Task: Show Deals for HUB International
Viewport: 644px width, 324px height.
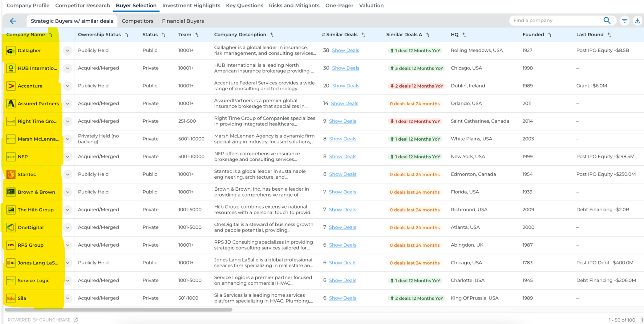Action: [x=345, y=68]
